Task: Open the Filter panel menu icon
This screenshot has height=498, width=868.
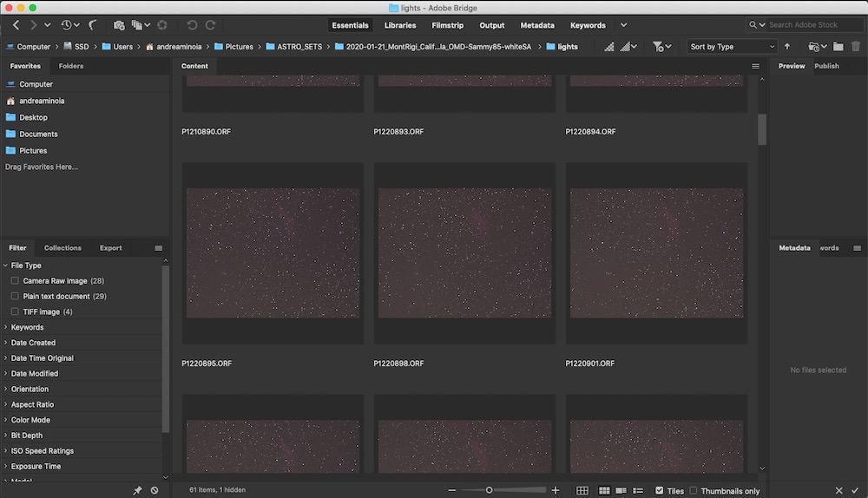Action: (158, 248)
